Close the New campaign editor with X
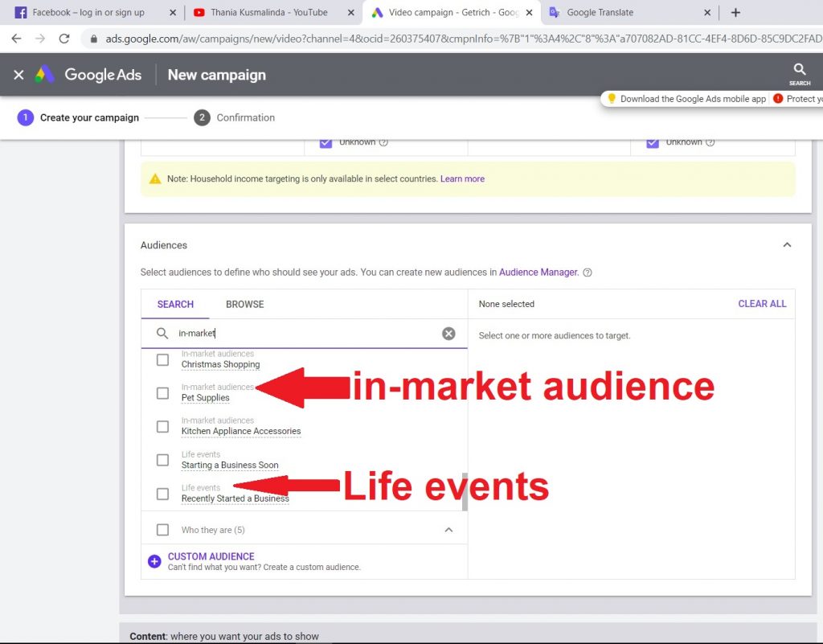The image size is (823, 644). pyautogui.click(x=18, y=75)
